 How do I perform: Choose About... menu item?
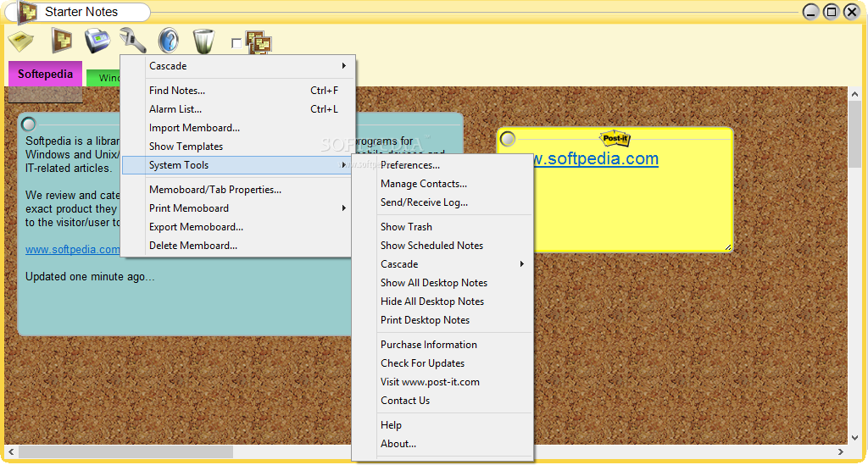[x=442, y=444]
